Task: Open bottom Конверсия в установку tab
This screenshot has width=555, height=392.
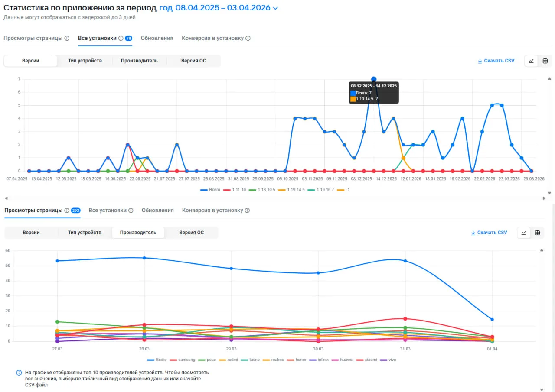Action: (215, 210)
